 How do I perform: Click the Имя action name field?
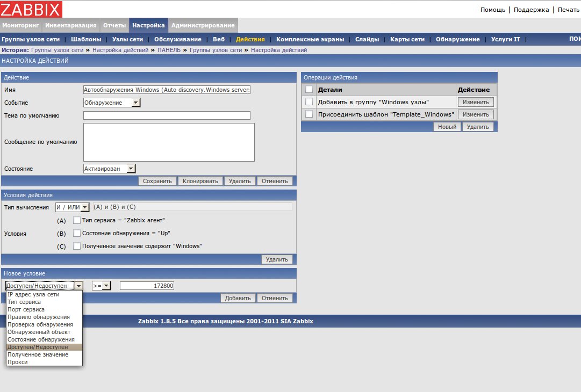click(x=167, y=90)
